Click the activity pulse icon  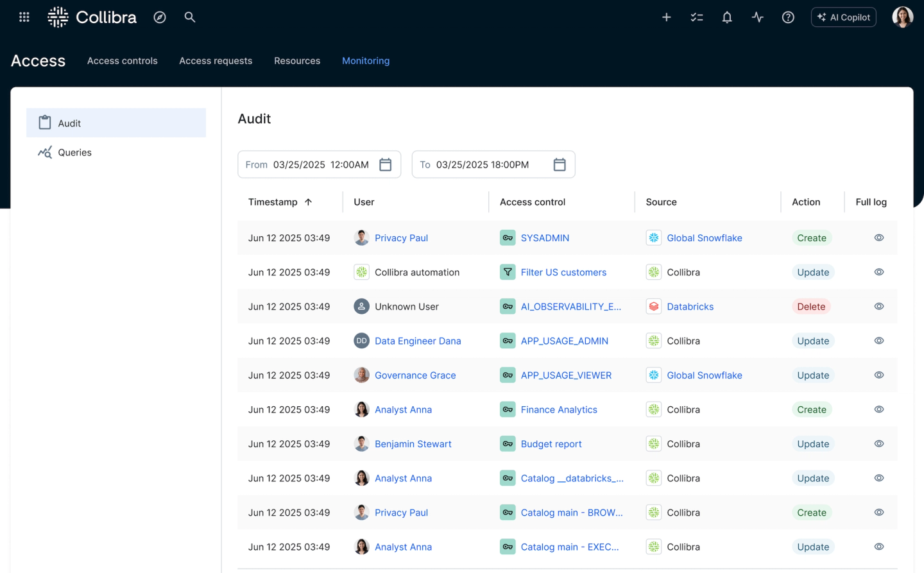[758, 17]
